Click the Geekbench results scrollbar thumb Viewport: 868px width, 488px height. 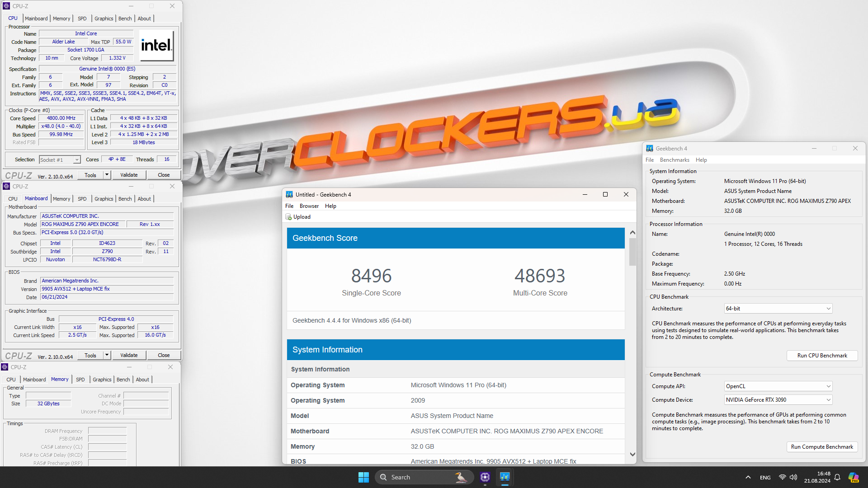(632, 252)
